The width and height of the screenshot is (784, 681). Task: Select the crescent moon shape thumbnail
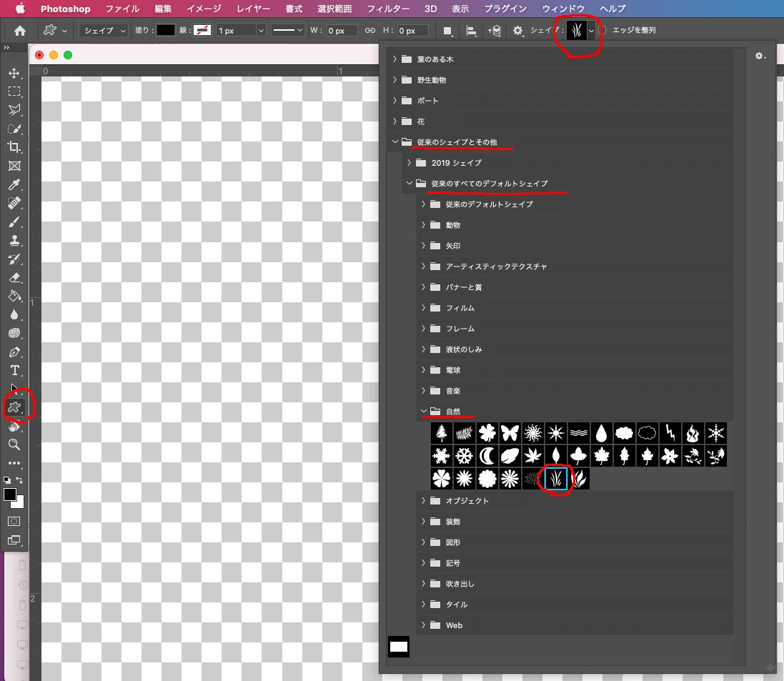[x=487, y=455]
